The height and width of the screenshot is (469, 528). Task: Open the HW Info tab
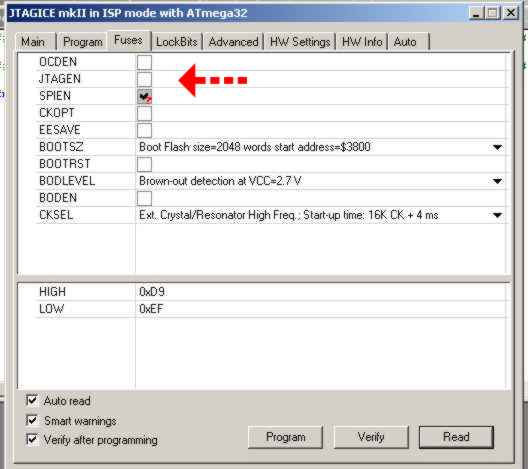(x=362, y=42)
